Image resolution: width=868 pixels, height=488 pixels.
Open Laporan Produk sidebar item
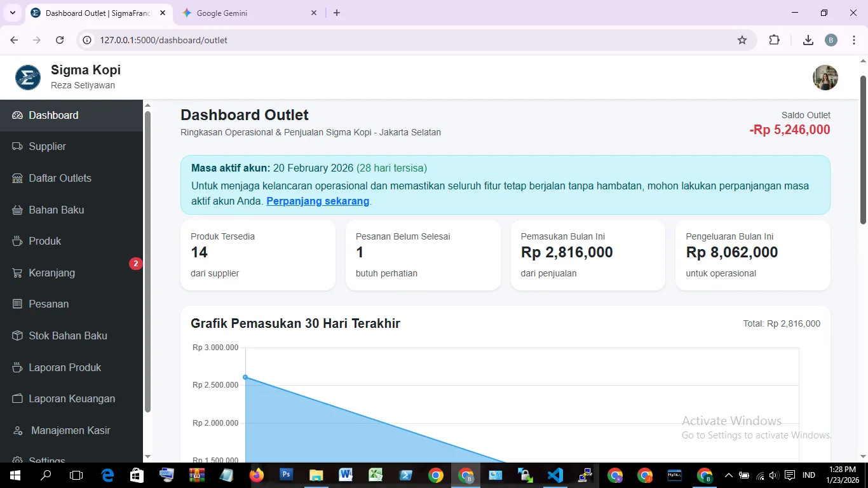pos(71,367)
